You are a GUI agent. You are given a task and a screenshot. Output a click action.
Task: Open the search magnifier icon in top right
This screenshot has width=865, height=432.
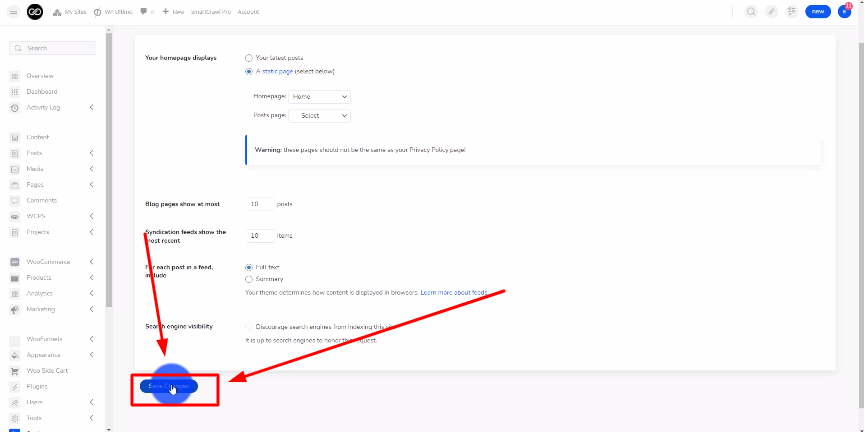click(x=751, y=11)
